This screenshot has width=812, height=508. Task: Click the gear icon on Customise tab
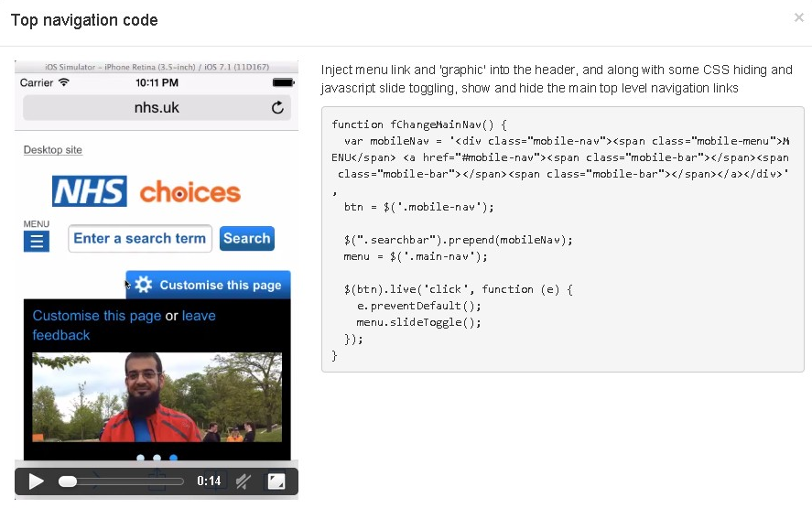coord(144,285)
